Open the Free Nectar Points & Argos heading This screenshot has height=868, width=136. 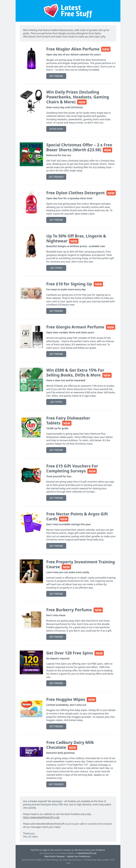[x=77, y=516]
